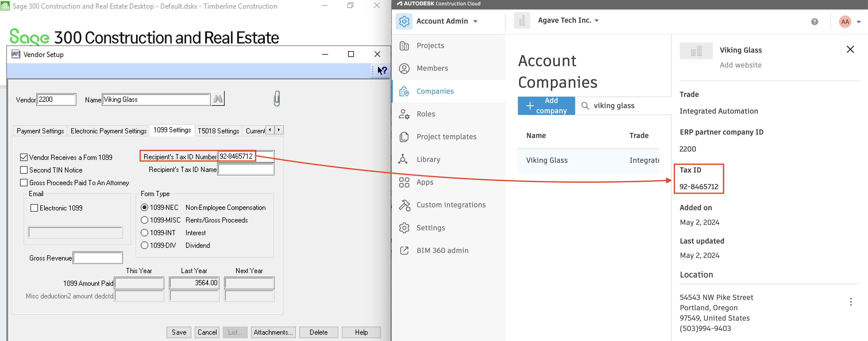Click the help question mark icon in Autodesk
This screenshot has width=868, height=341.
click(814, 22)
